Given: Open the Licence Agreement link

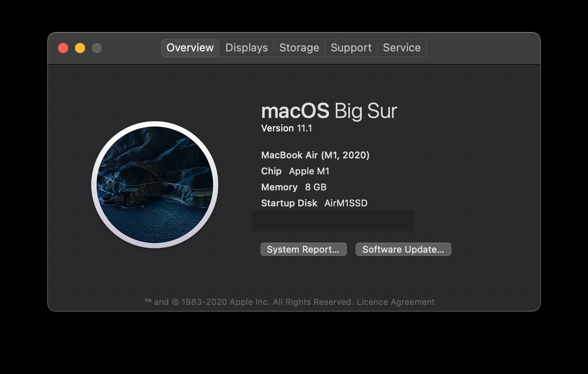Looking at the screenshot, I should point(396,302).
